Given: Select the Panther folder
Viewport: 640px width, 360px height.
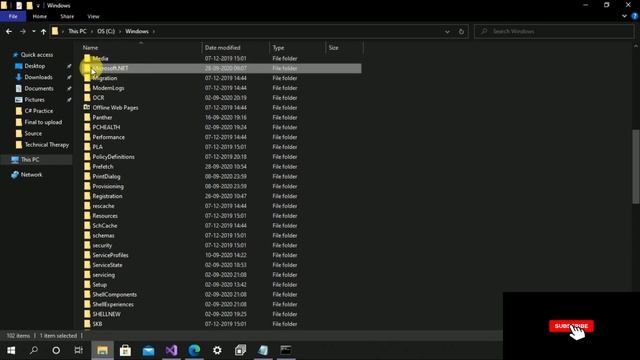Looking at the screenshot, I should coord(102,118).
